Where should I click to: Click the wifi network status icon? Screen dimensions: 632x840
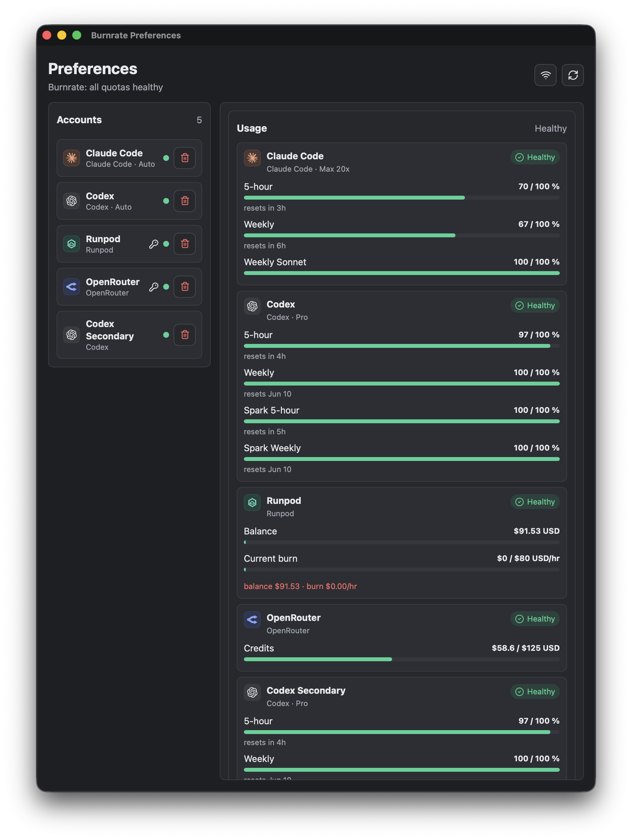pos(546,75)
